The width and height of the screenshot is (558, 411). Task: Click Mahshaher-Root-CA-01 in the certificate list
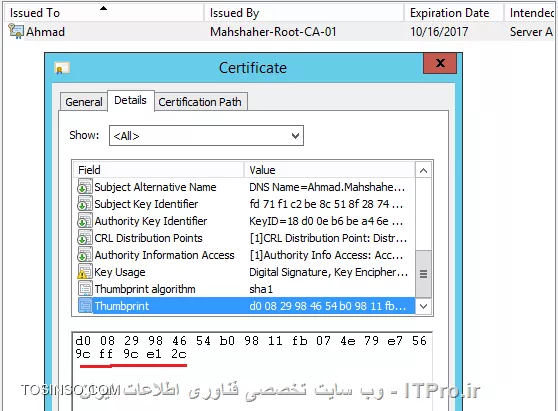coord(273,32)
